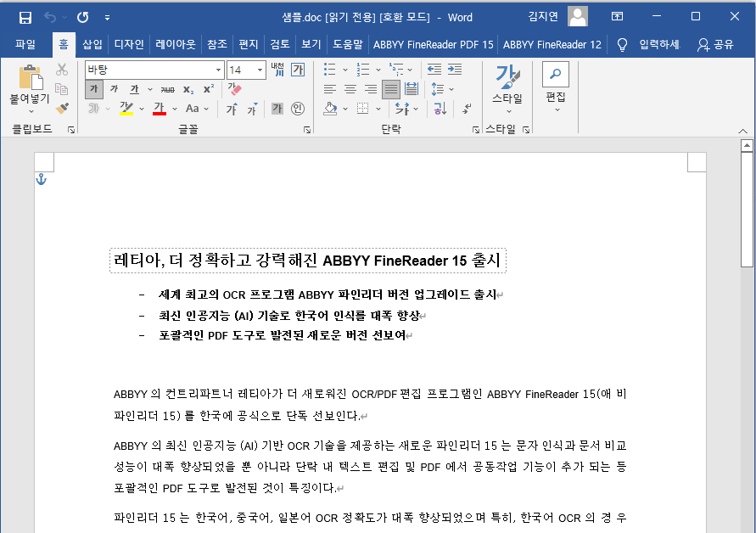756x533 pixels.
Task: Center align the text
Action: (x=350, y=89)
